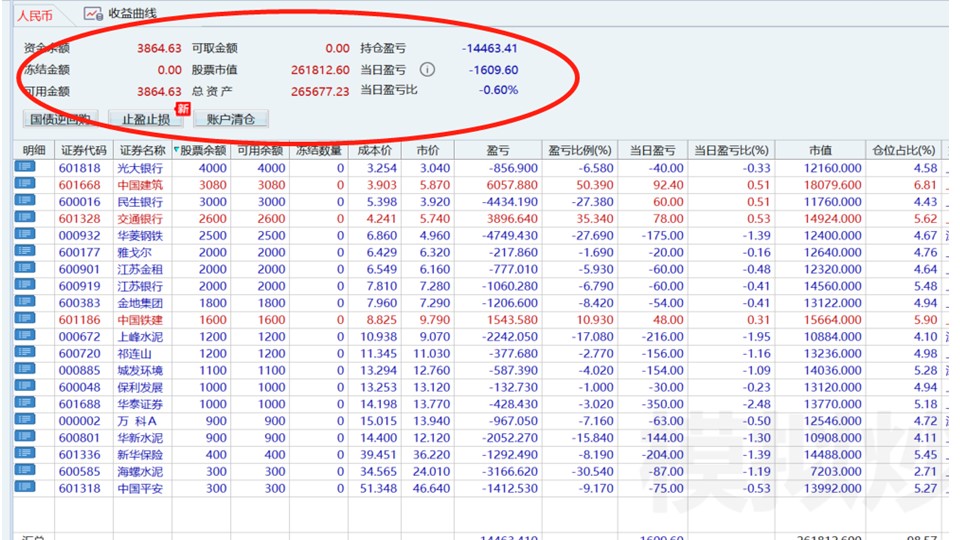Select stock name 保利发展
Image resolution: width=960 pixels, height=540 pixels.
tap(140, 387)
